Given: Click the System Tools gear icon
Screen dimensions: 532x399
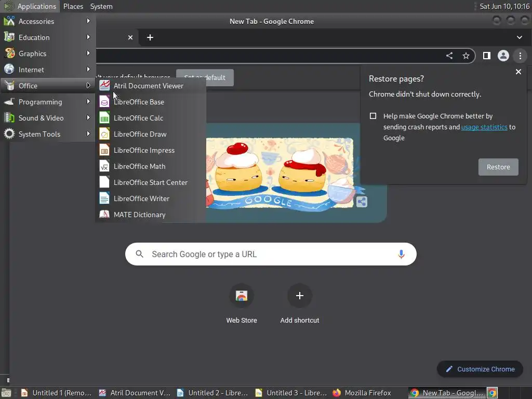Looking at the screenshot, I should point(9,134).
